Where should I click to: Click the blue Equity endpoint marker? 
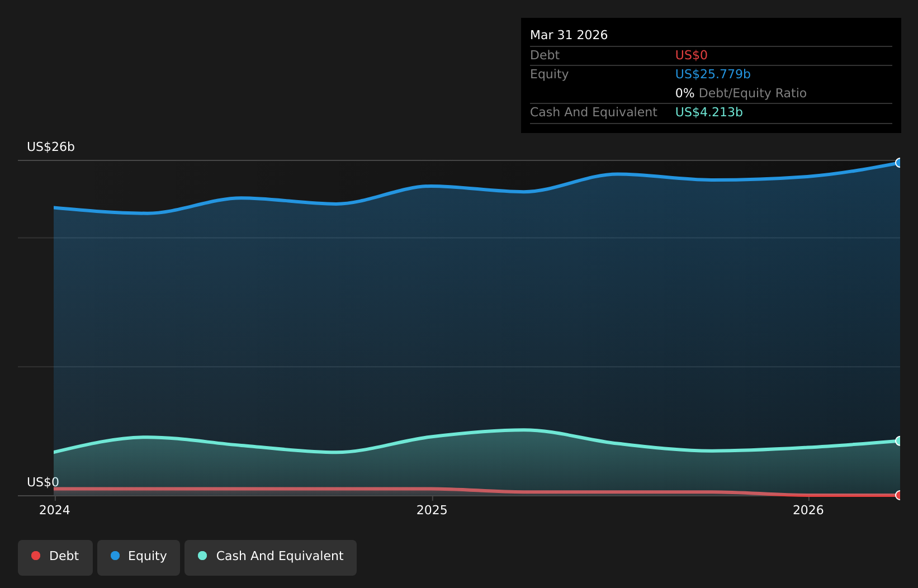pyautogui.click(x=899, y=163)
